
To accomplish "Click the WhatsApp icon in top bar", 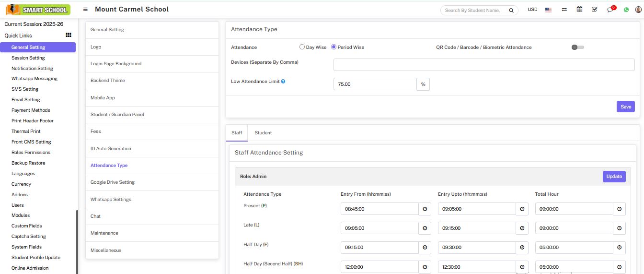I will click(626, 10).
